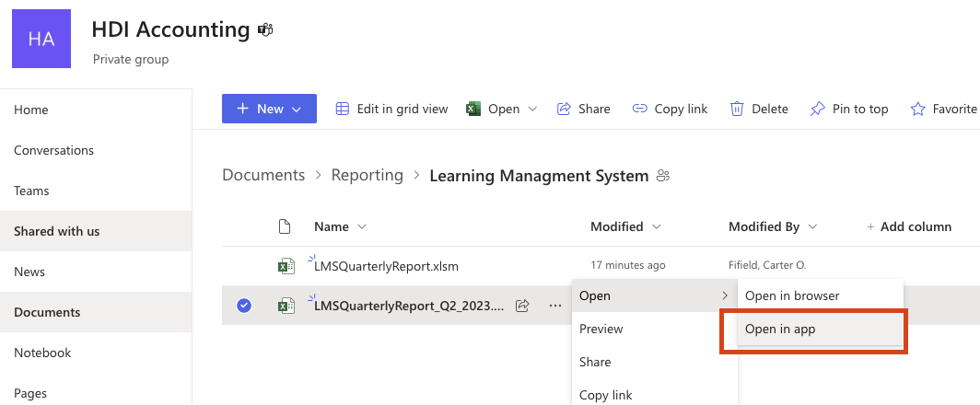Choose Open in browser from the submenu

click(x=792, y=295)
